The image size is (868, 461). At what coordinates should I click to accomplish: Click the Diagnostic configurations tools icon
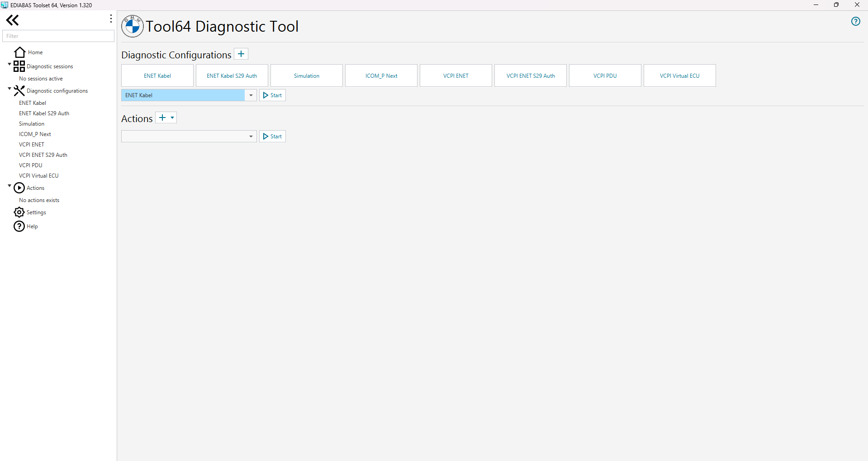tap(19, 91)
